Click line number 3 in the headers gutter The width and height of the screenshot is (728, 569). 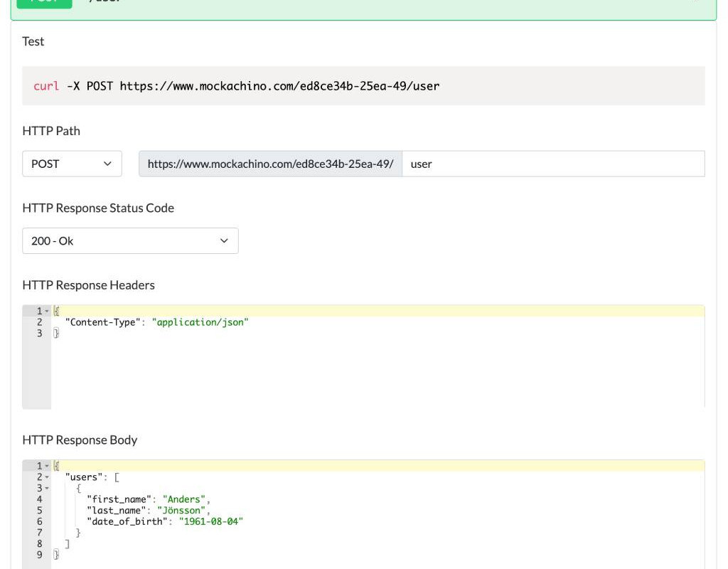(39, 334)
